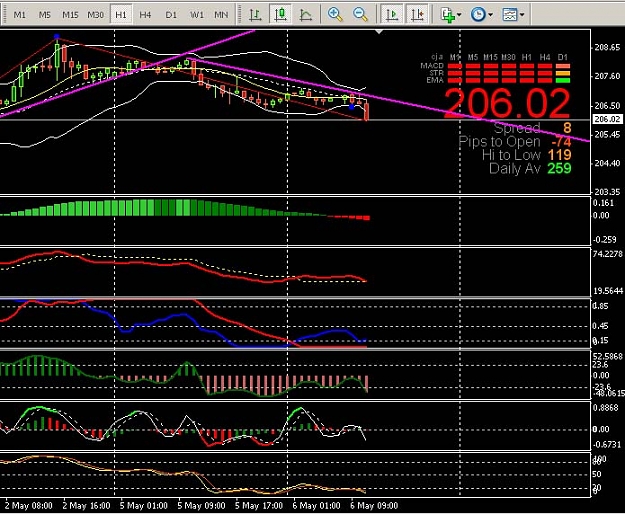Click the Pips to Open value -74
The height and width of the screenshot is (514, 625).
click(561, 141)
